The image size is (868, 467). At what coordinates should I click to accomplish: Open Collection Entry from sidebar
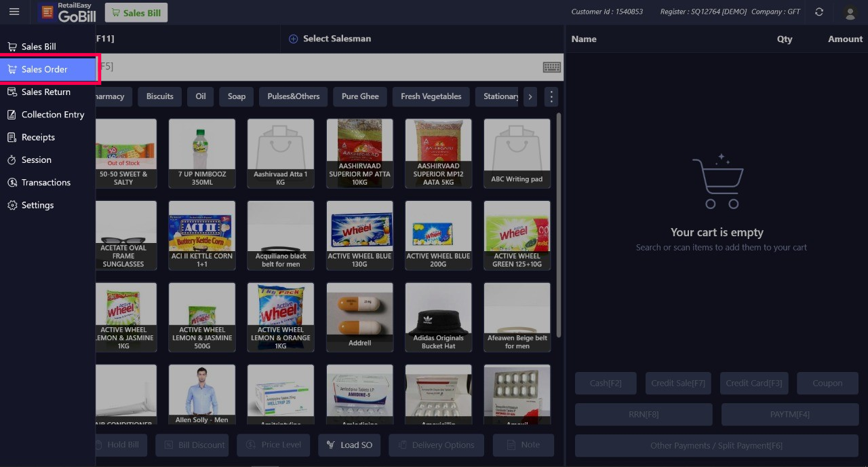point(47,115)
